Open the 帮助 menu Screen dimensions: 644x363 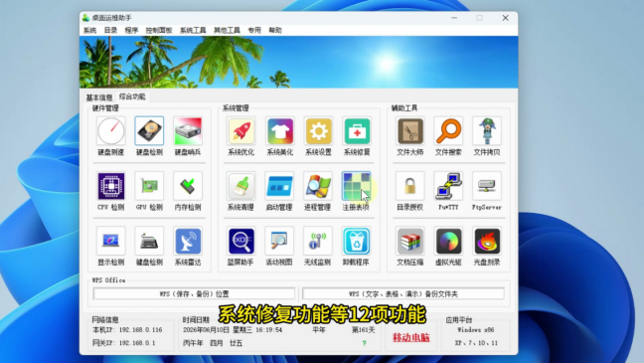[x=275, y=31]
